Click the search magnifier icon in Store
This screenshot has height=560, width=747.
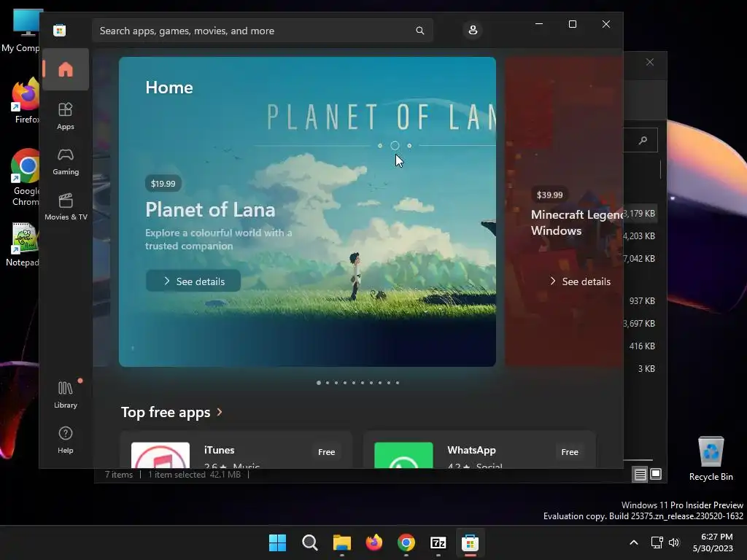point(419,31)
